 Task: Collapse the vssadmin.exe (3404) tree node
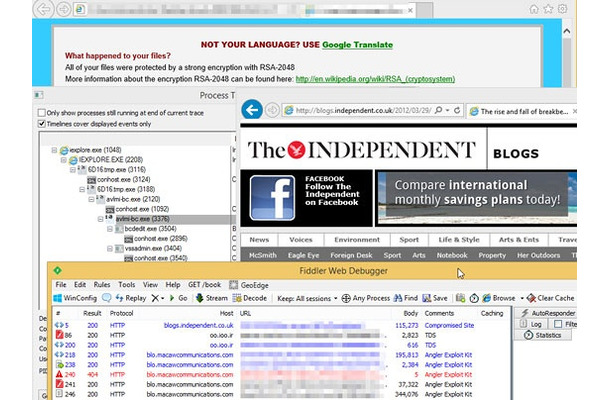pos(110,248)
